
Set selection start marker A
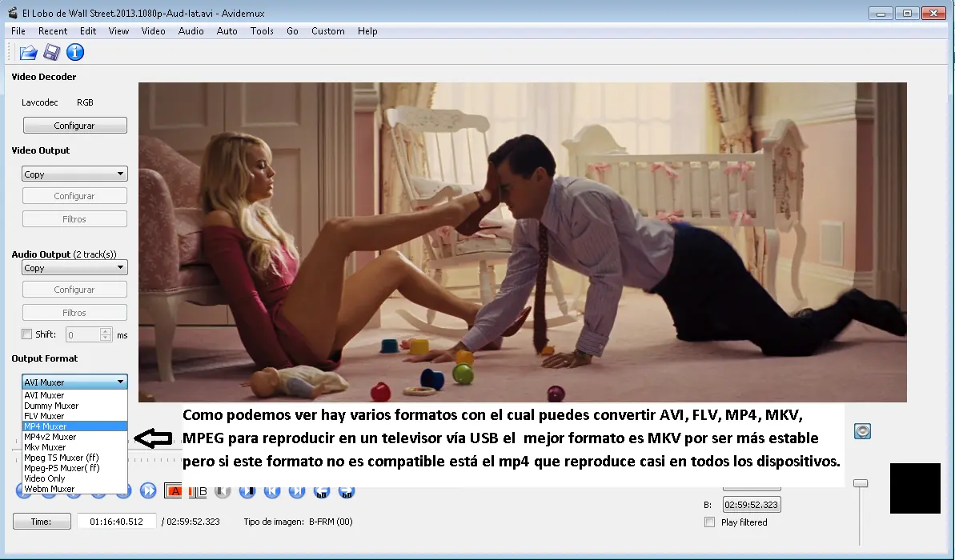[174, 491]
